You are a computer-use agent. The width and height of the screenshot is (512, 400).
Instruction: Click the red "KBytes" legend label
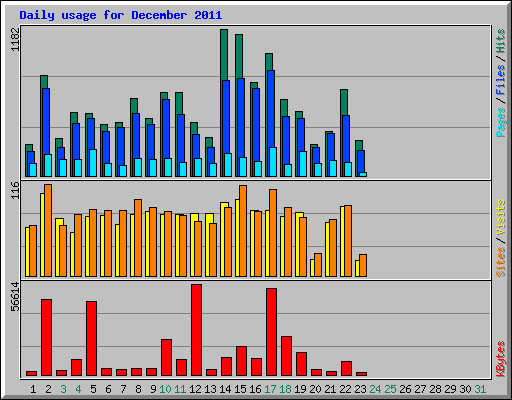click(501, 359)
